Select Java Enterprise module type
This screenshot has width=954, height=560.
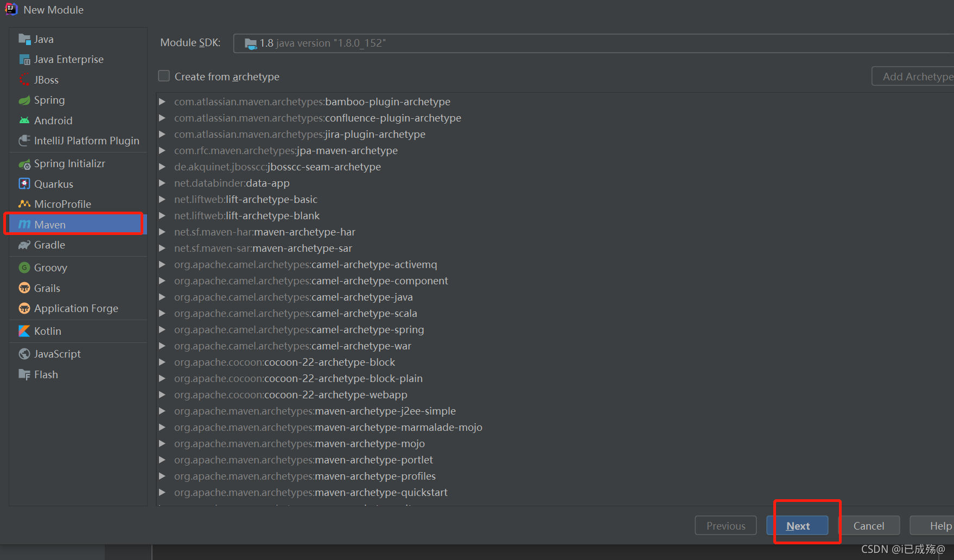pyautogui.click(x=78, y=59)
